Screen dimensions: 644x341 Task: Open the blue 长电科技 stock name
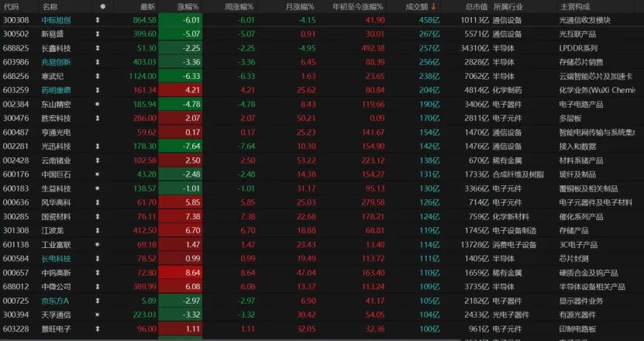(56, 259)
